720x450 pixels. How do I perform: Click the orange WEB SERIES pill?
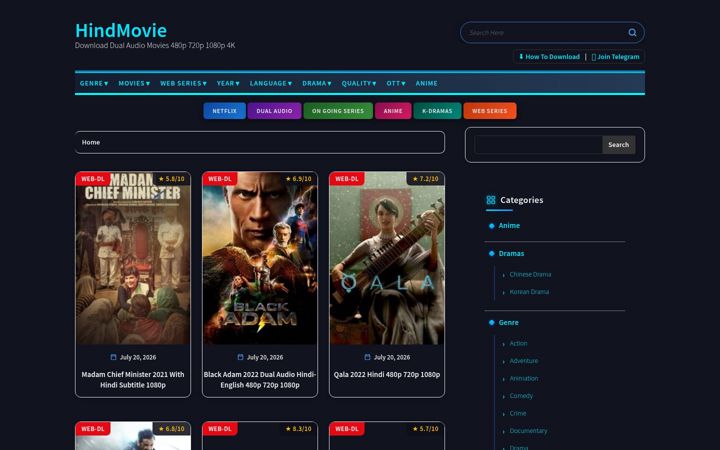489,111
